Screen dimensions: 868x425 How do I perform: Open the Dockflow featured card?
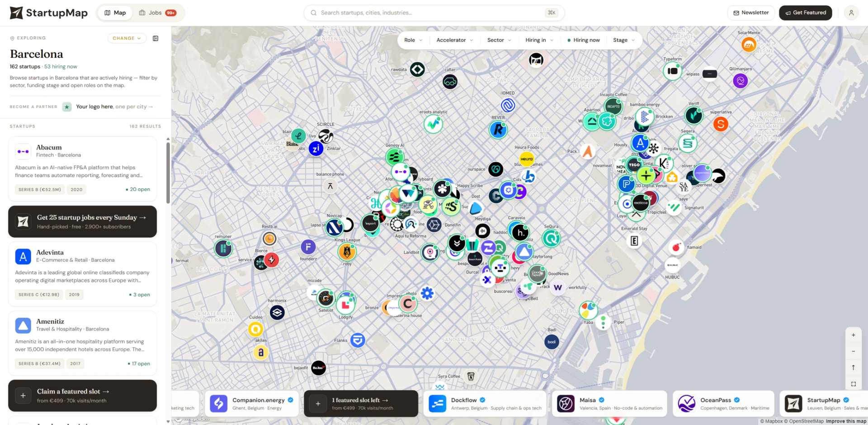(x=485, y=403)
